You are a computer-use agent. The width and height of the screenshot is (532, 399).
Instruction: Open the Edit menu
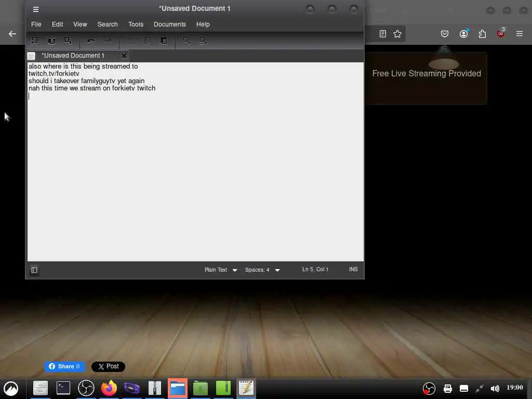tap(57, 24)
